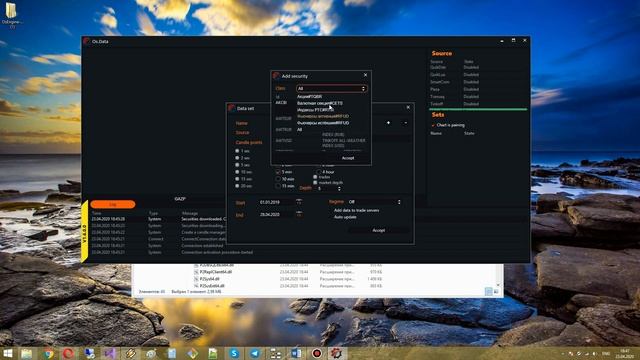The height and width of the screenshot is (360, 640).
Task: Select P2ReplClient64.dll in the Explorer window
Action: [216, 272]
